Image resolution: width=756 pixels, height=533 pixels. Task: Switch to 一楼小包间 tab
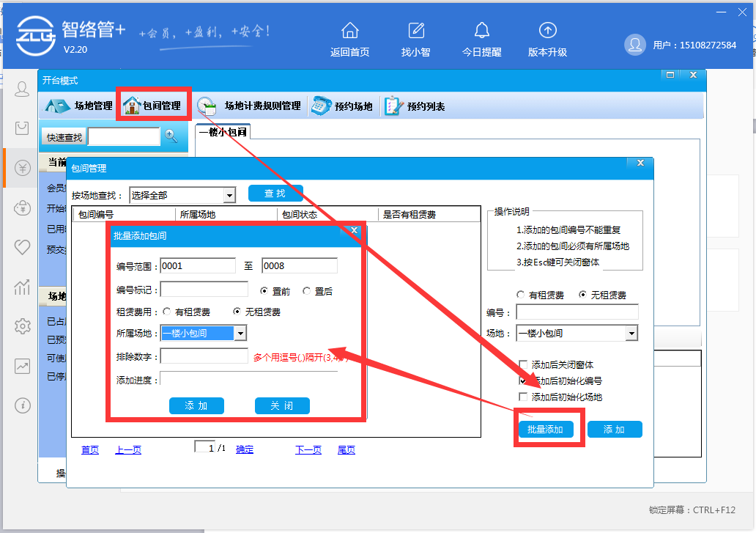pyautogui.click(x=223, y=133)
